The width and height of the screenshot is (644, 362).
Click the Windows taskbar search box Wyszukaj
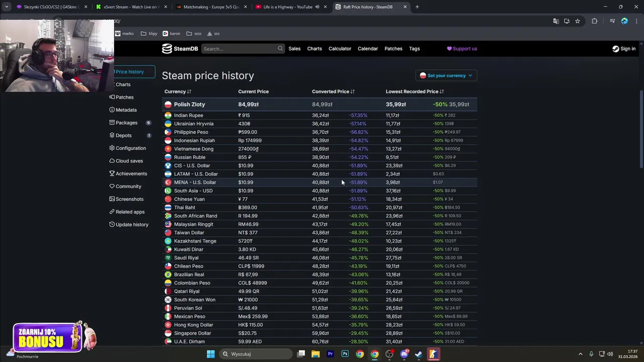(257, 354)
